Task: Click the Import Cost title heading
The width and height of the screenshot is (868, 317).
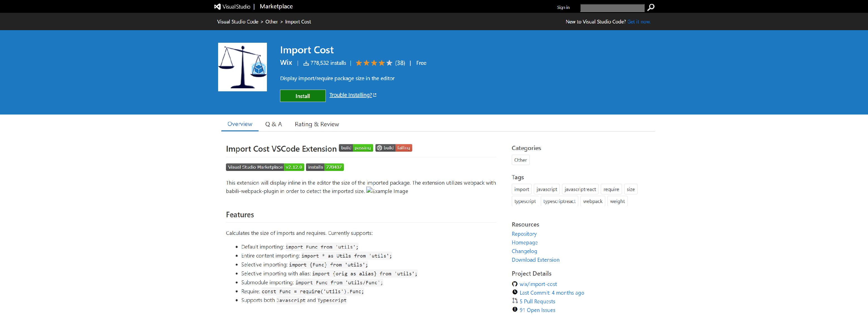Action: tap(307, 50)
